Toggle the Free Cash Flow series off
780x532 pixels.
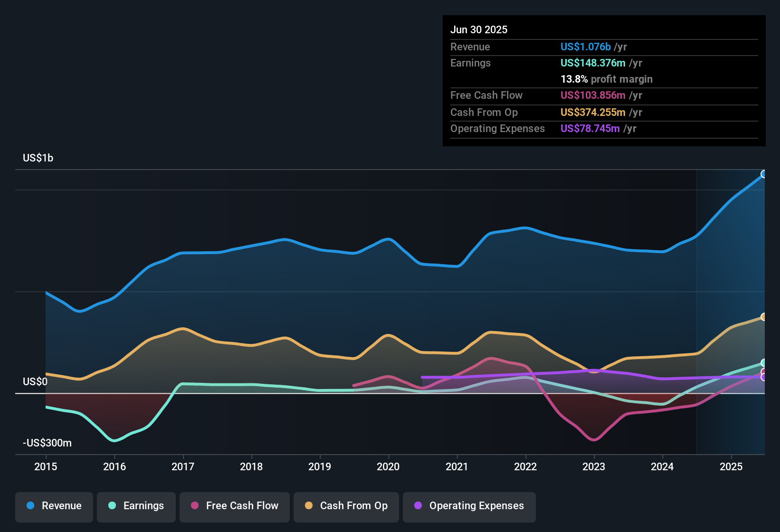coord(234,506)
